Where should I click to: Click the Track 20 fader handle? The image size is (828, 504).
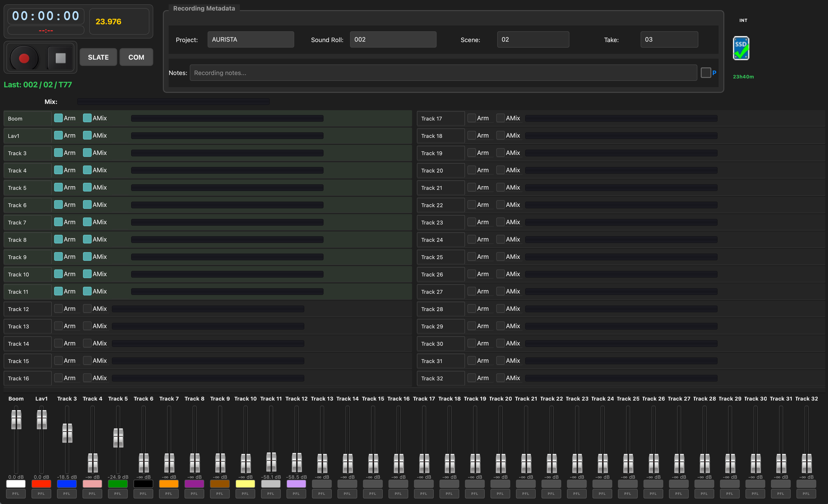[501, 463]
